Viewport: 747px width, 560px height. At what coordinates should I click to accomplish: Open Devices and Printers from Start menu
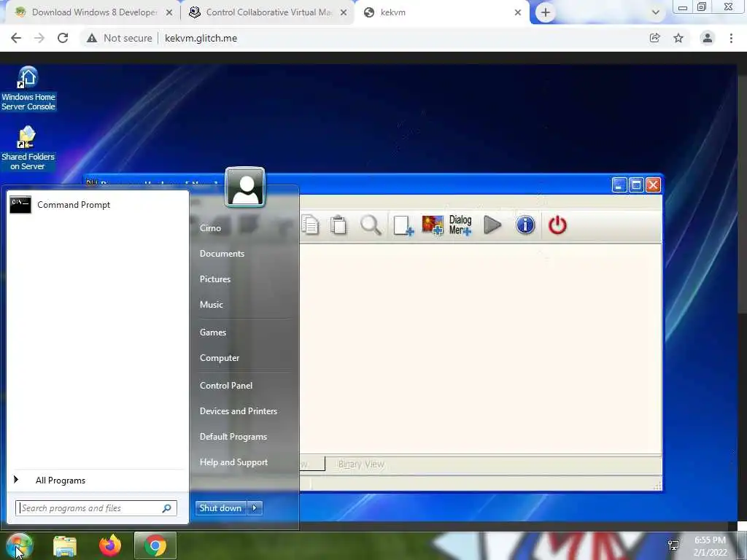pyautogui.click(x=239, y=411)
